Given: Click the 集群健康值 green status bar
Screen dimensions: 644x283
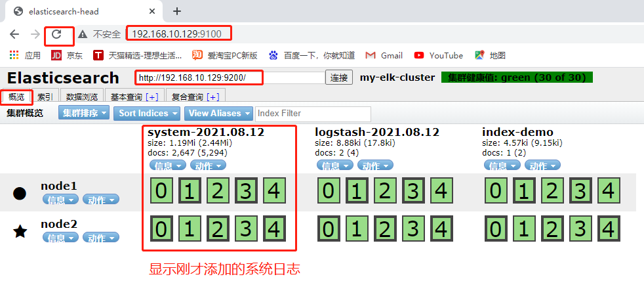Looking at the screenshot, I should (517, 77).
